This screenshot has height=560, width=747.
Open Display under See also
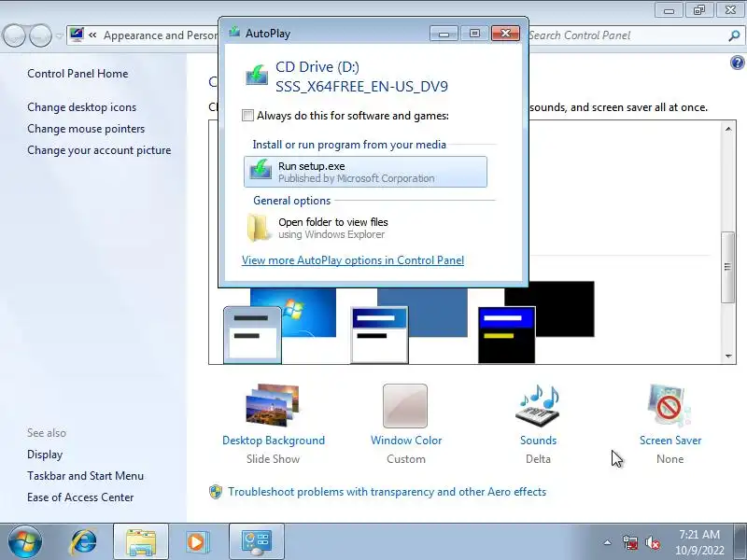click(45, 455)
